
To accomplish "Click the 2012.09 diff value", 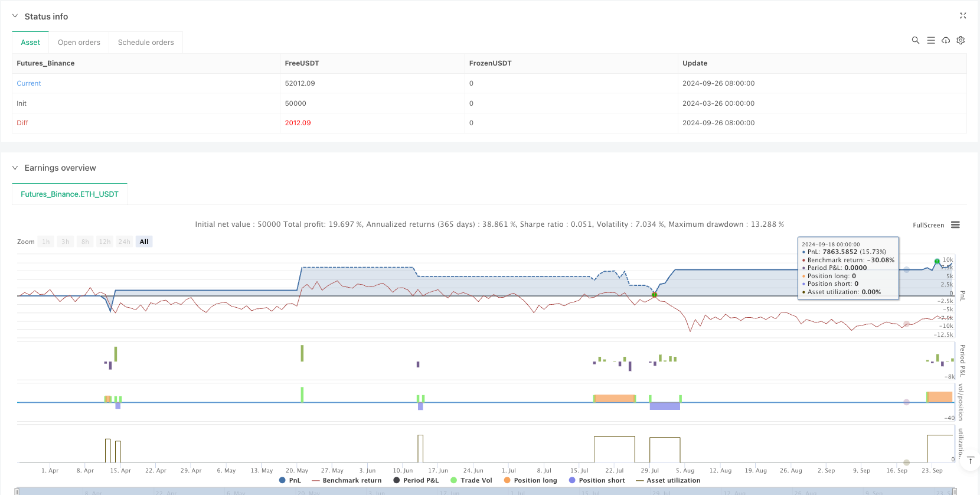I will coord(298,123).
